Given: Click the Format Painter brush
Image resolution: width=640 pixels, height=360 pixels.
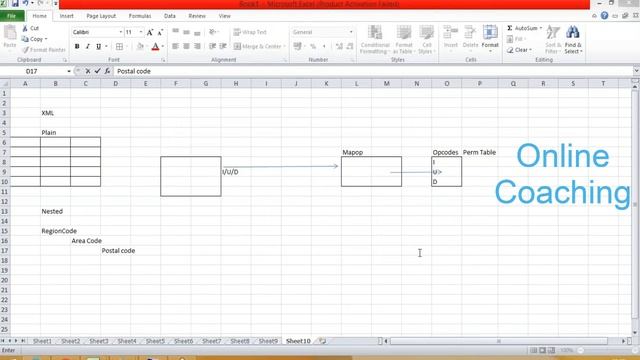Looking at the screenshot, I should [x=25, y=50].
